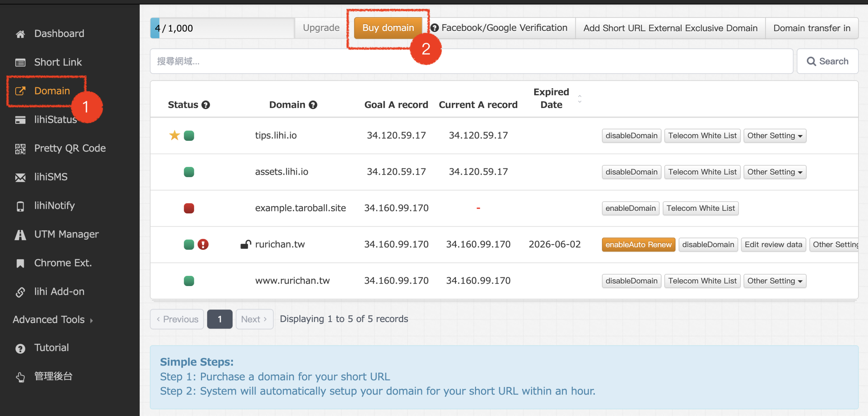Click the UTM Manager road icon

[x=20, y=235]
